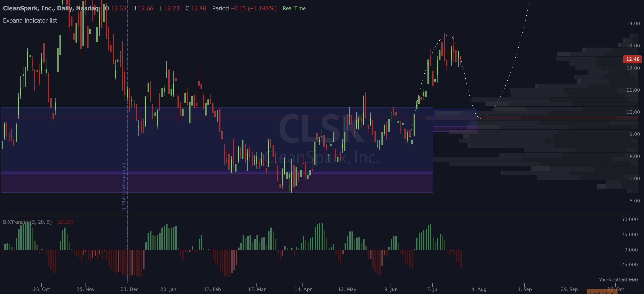Click the 9. Jun date on time axis
This screenshot has height=294, width=644.
[391, 289]
